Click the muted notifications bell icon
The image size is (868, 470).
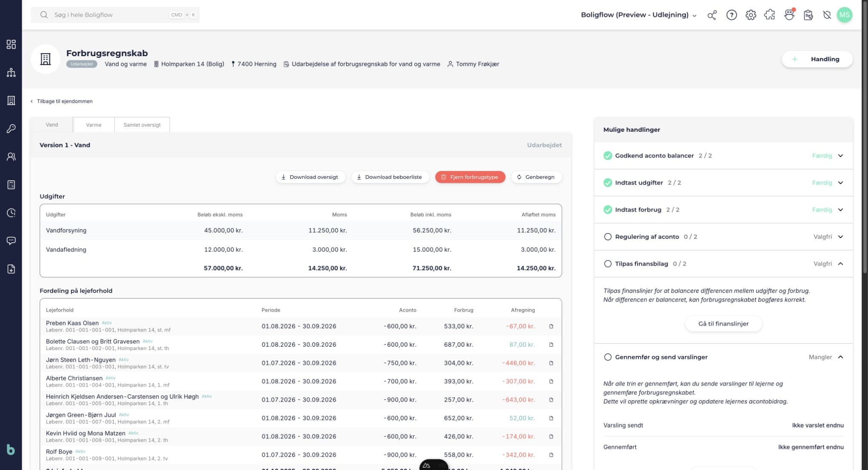point(827,15)
